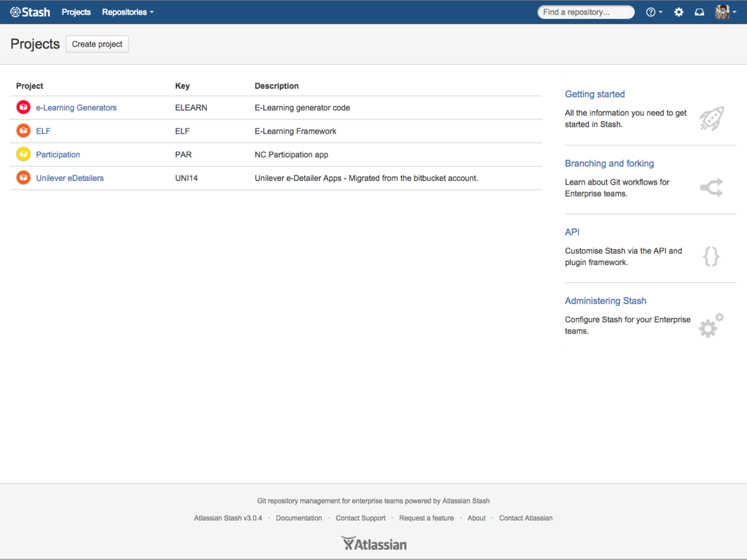Screen dimensions: 747x560
Task: Click the Contact Atlassian footer link
Action: pyautogui.click(x=526, y=518)
